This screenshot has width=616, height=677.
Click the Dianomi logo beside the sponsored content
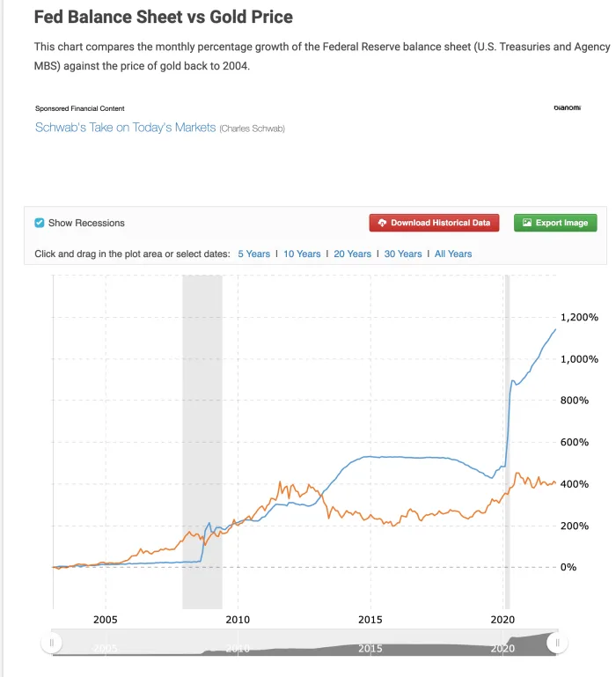click(568, 107)
